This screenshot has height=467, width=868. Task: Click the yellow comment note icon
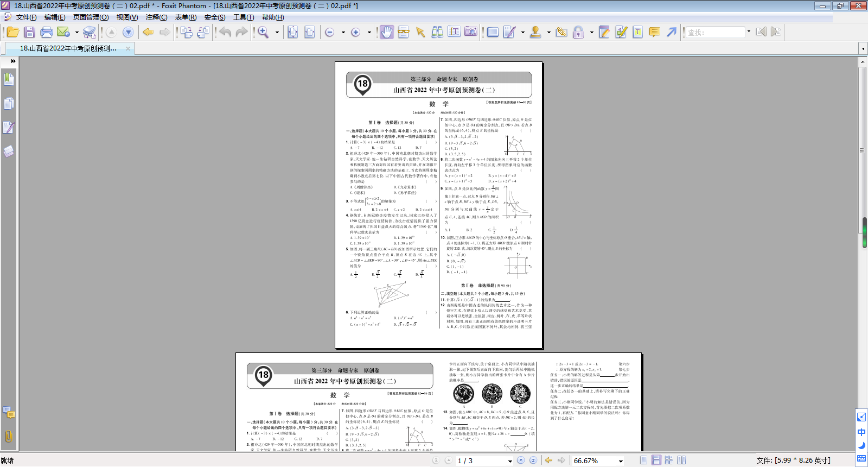pyautogui.click(x=655, y=33)
